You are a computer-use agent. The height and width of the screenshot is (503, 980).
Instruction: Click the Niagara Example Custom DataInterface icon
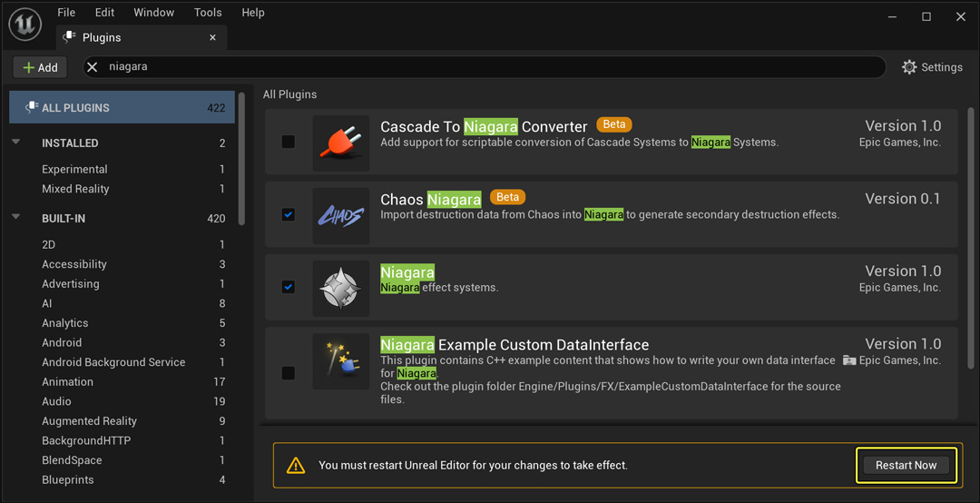[x=341, y=360]
